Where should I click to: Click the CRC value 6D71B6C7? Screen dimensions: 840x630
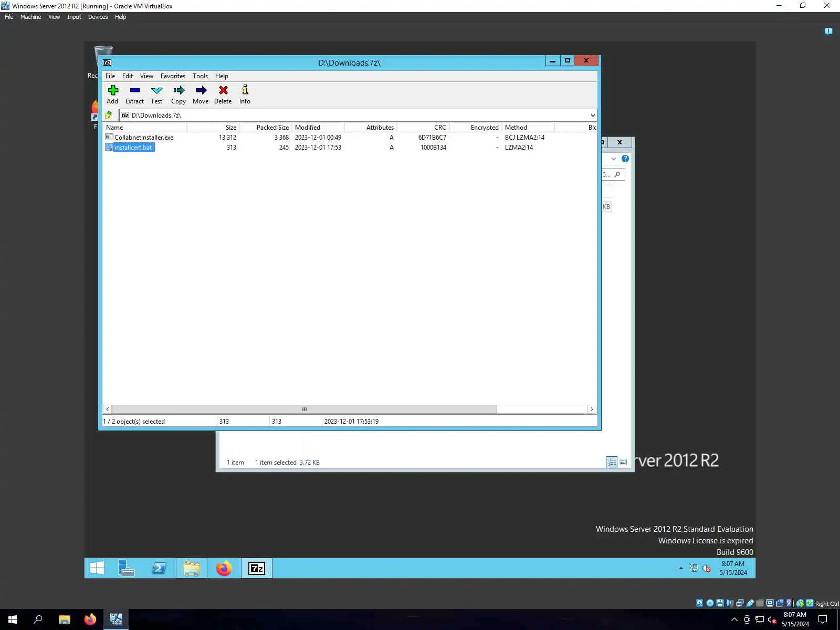432,138
